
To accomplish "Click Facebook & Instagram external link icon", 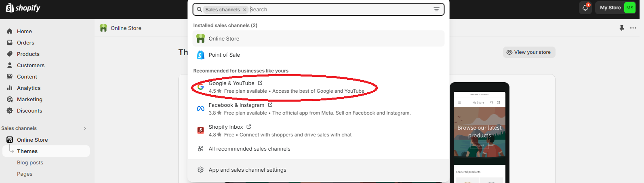I will coord(270,105).
